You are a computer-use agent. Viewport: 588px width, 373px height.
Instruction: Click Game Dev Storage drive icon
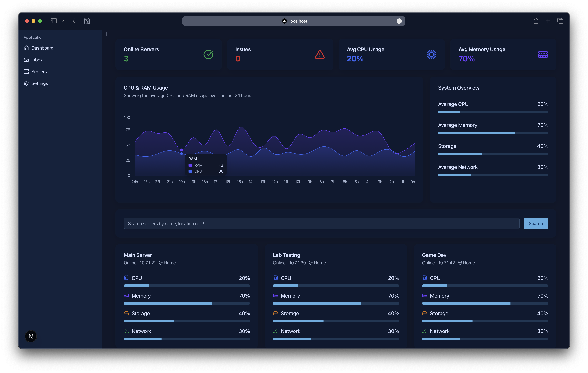(425, 313)
